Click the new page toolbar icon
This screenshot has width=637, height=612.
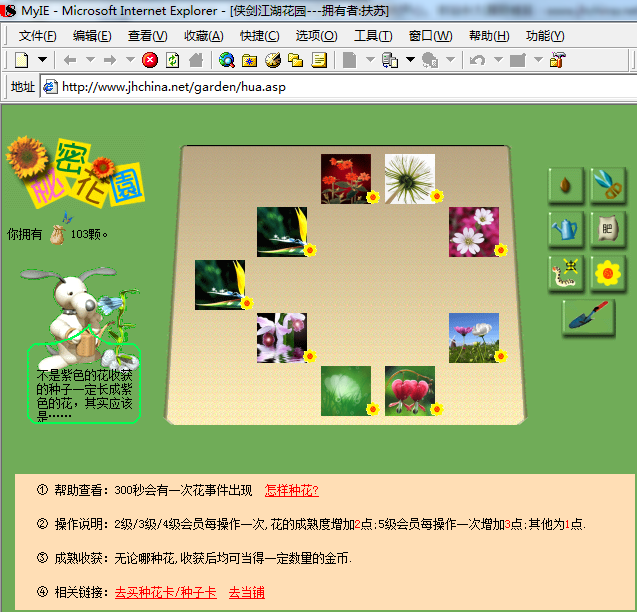[22, 60]
